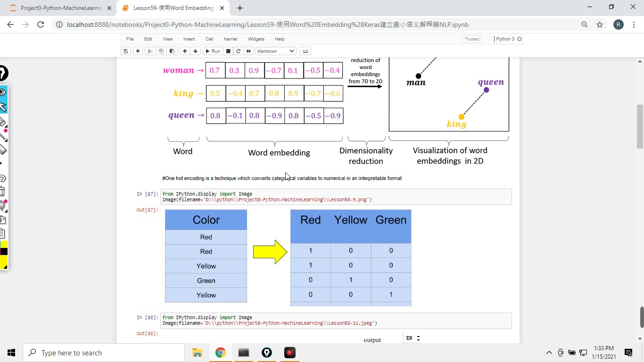
Task: Restart the kernel via circular arrow icon
Action: pyautogui.click(x=239, y=51)
